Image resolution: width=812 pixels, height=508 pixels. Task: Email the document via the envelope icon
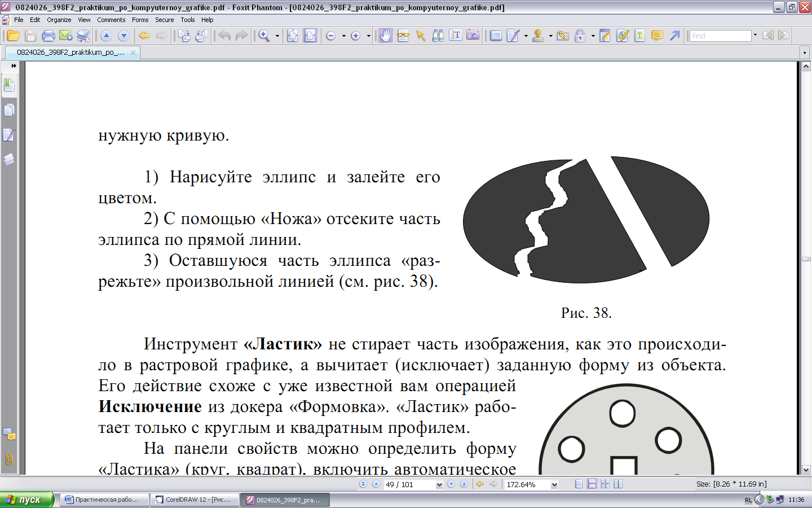[66, 36]
